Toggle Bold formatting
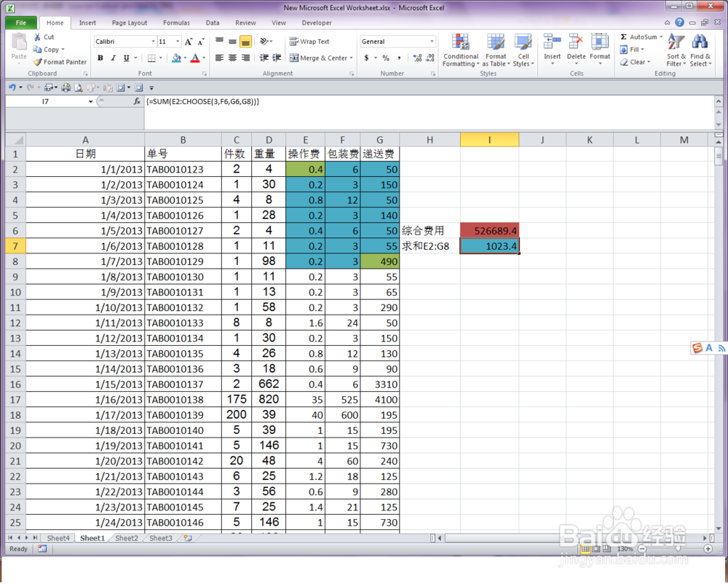 tap(100, 58)
